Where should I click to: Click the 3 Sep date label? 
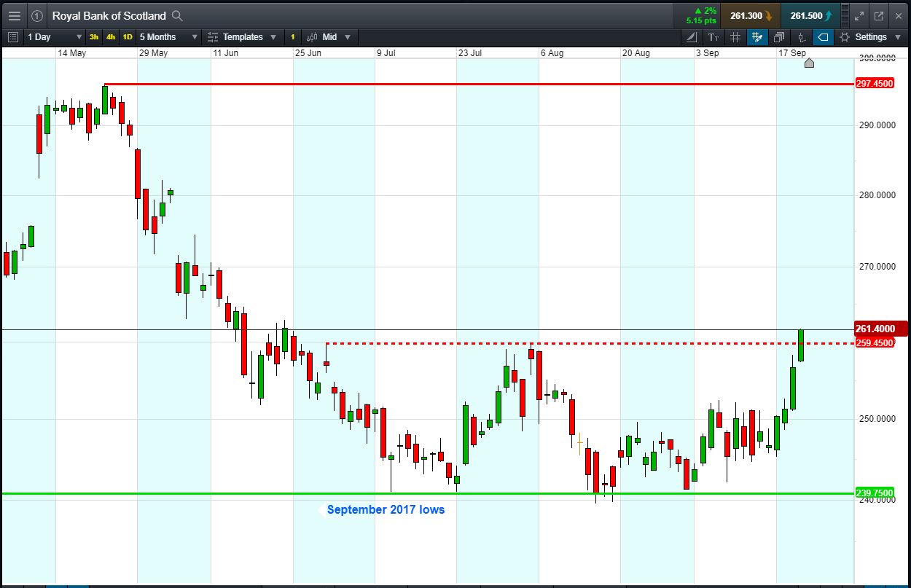(x=707, y=53)
